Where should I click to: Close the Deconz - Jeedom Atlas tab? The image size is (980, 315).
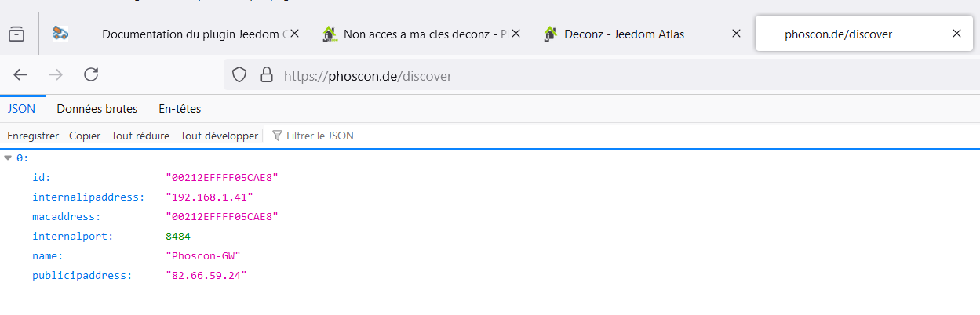click(736, 34)
